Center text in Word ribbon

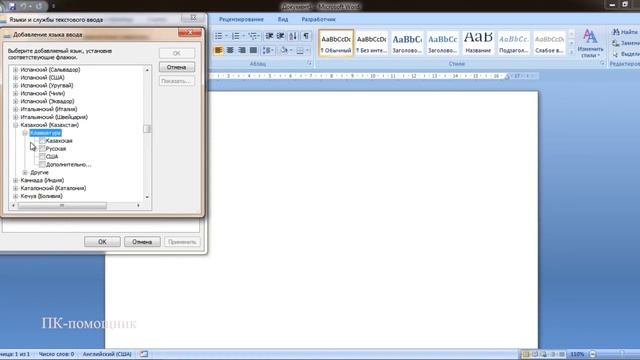pyautogui.click(x=230, y=50)
